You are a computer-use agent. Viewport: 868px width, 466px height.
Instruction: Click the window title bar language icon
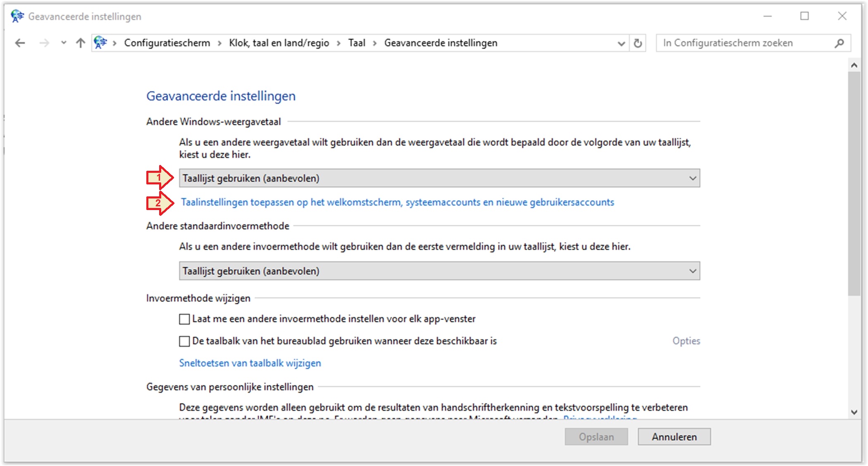17,16
